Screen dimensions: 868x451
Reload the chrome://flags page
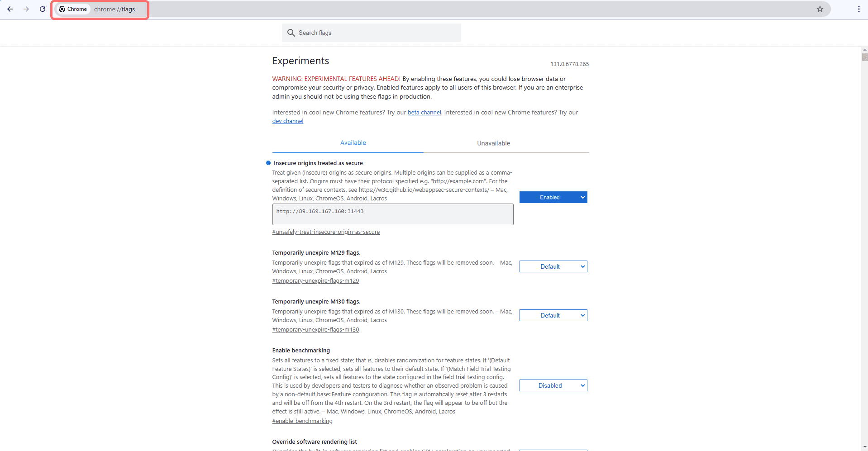coord(43,9)
